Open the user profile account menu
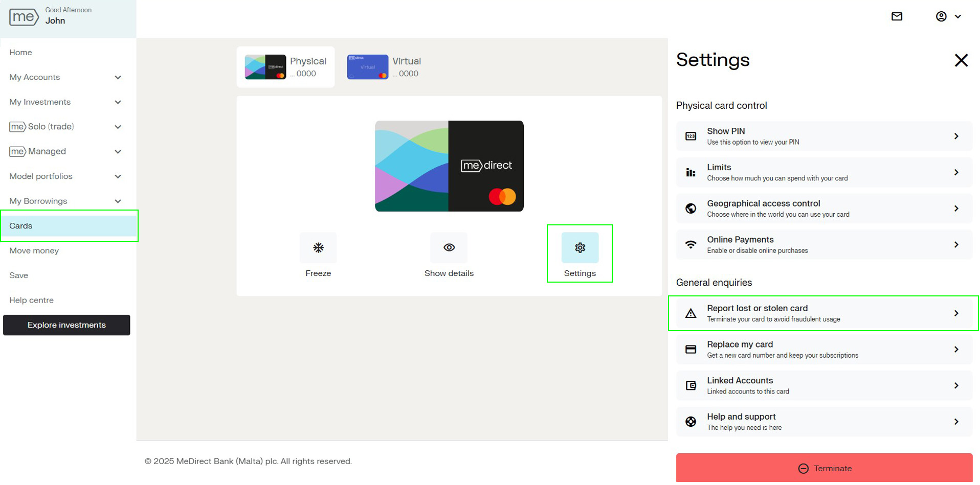The image size is (980, 485). (948, 16)
